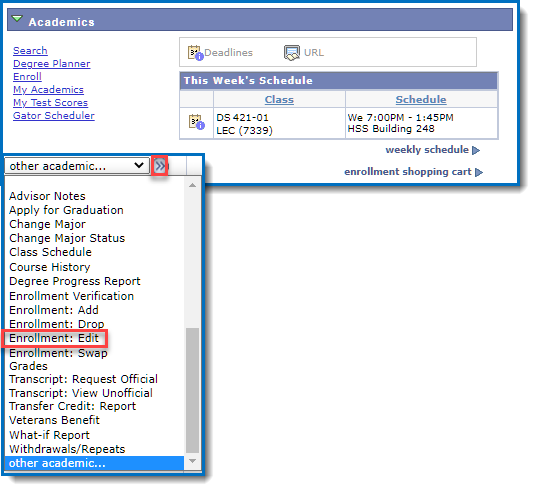Click the Deadlines calendar icon
This screenshot has width=535, height=491.
tap(196, 53)
